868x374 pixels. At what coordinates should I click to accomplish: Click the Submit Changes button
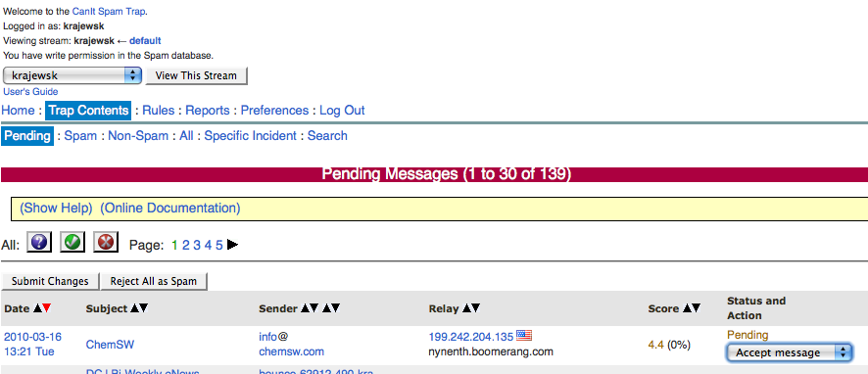pyautogui.click(x=50, y=281)
